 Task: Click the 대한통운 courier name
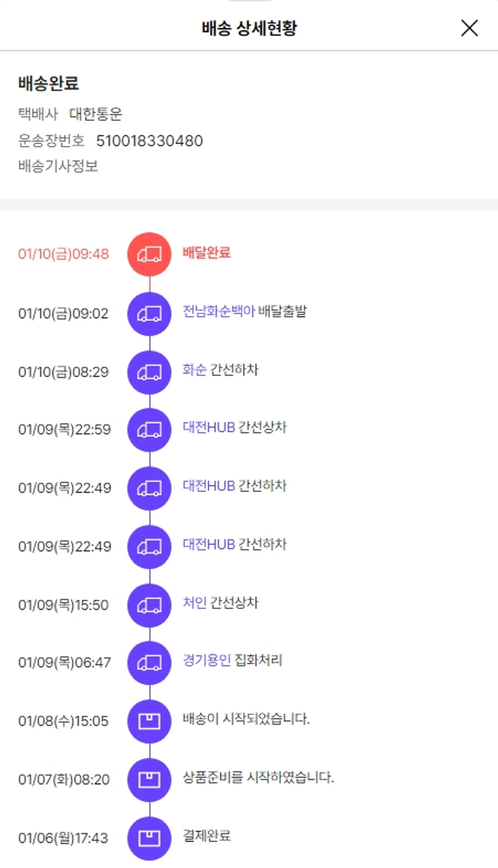96,114
